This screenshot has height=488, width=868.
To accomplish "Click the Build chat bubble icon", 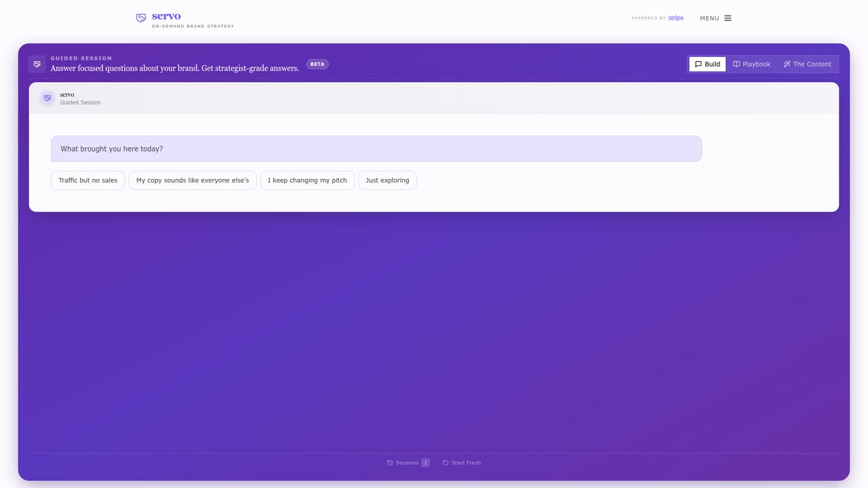I will coord(698,64).
